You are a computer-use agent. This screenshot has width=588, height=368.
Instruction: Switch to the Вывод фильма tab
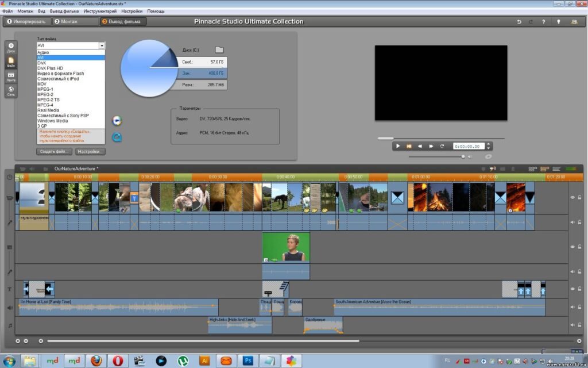[x=123, y=21]
